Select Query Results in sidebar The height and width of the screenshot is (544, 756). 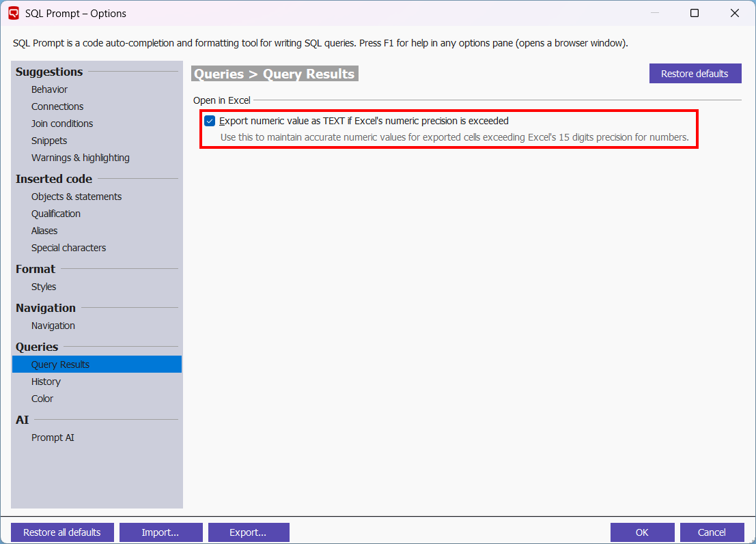point(97,364)
